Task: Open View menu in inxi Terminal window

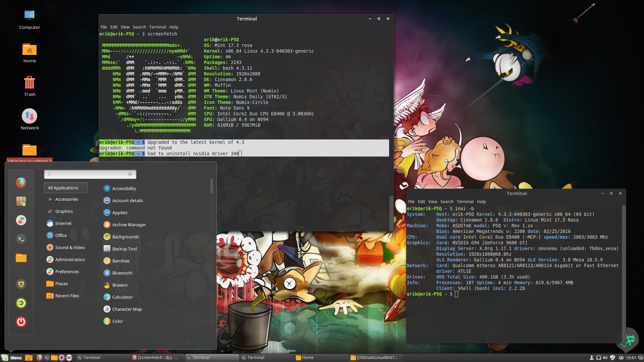Action: pos(432,202)
